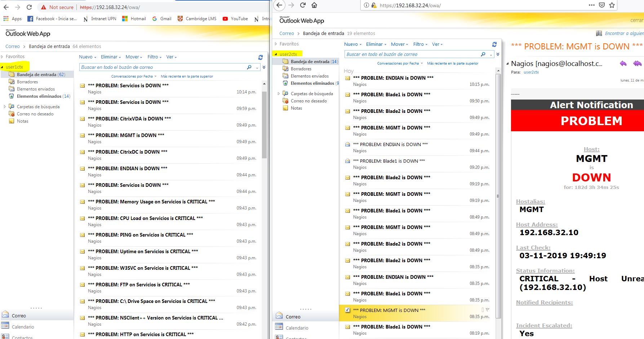The width and height of the screenshot is (644, 339).
Task: Click the cerrar sesión link in the user2ctx window
Action: coord(637,21)
